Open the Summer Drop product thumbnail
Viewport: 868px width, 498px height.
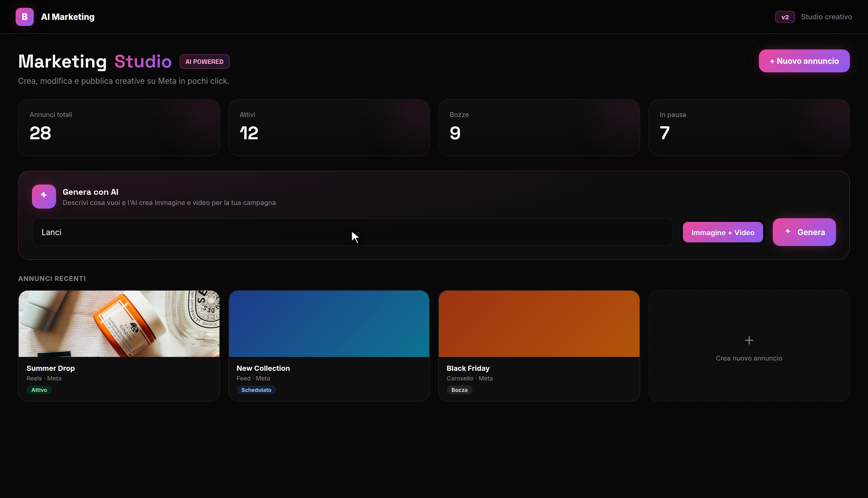click(x=119, y=323)
